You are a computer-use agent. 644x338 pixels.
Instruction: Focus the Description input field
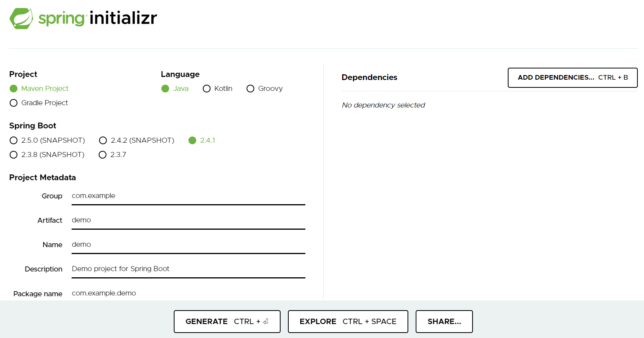[188, 269]
